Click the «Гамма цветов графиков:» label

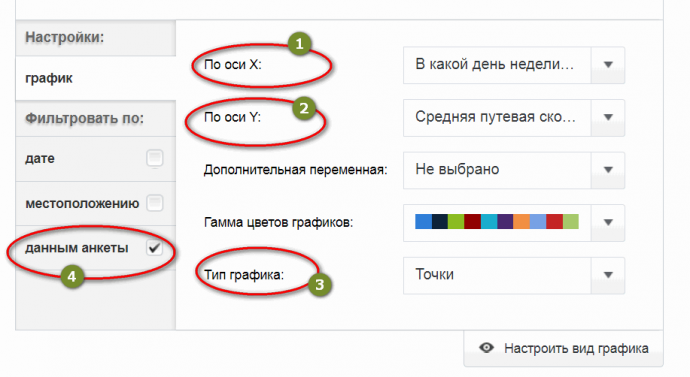point(278,223)
